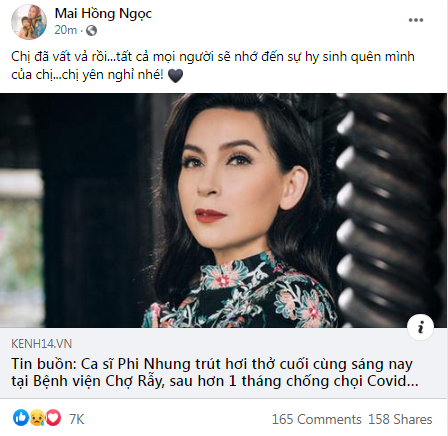Click the name Mai Hồng Ngọc
The height and width of the screenshot is (436, 448).
[x=103, y=14]
